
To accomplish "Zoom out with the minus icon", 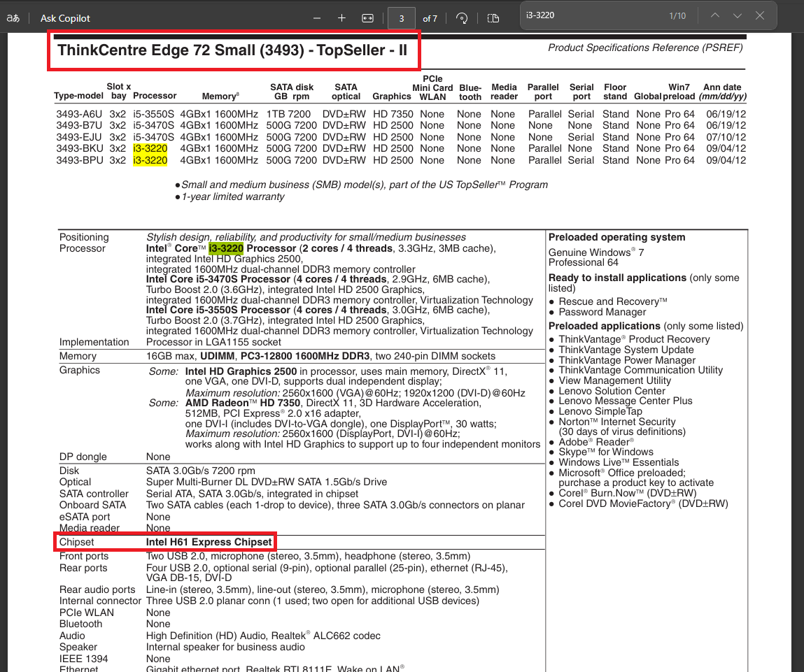I will (317, 18).
